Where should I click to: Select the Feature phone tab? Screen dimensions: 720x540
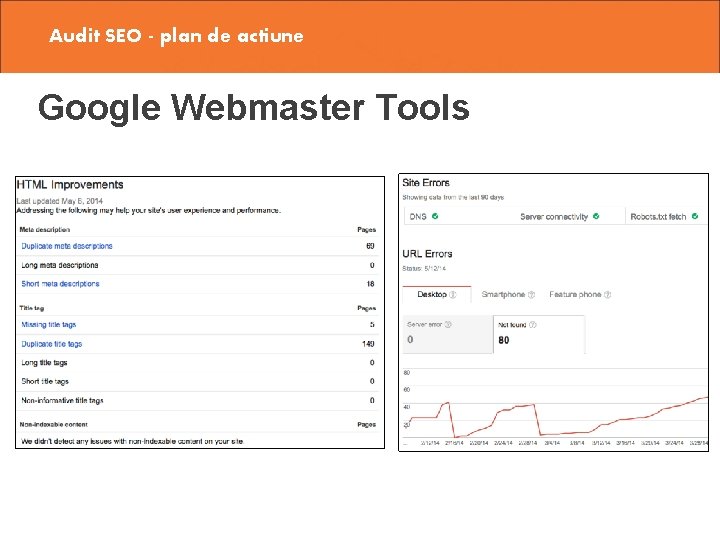coord(580,294)
